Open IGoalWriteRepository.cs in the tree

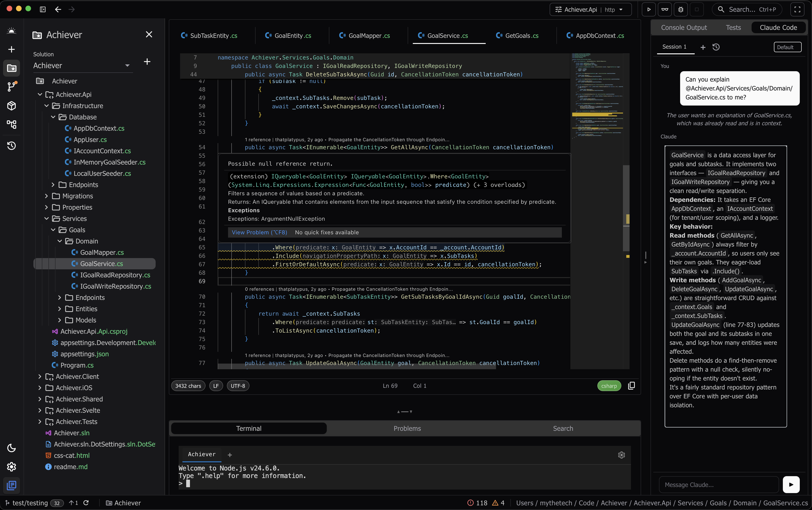tap(111, 286)
